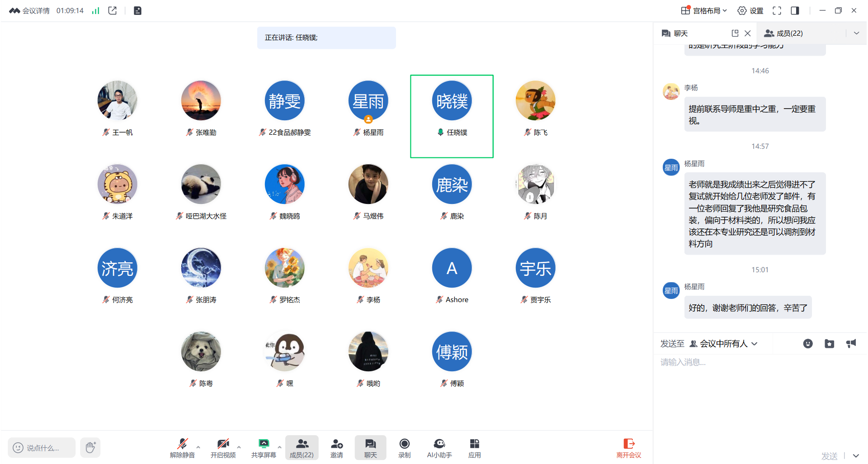Open the AI小助手 assistant
The width and height of the screenshot is (868, 464).
439,447
